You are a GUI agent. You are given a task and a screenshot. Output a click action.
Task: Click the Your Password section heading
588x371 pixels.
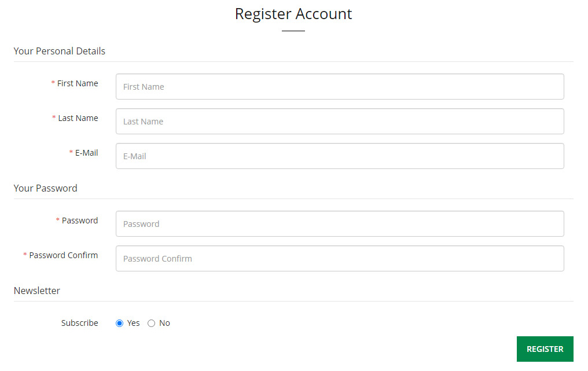(x=46, y=188)
